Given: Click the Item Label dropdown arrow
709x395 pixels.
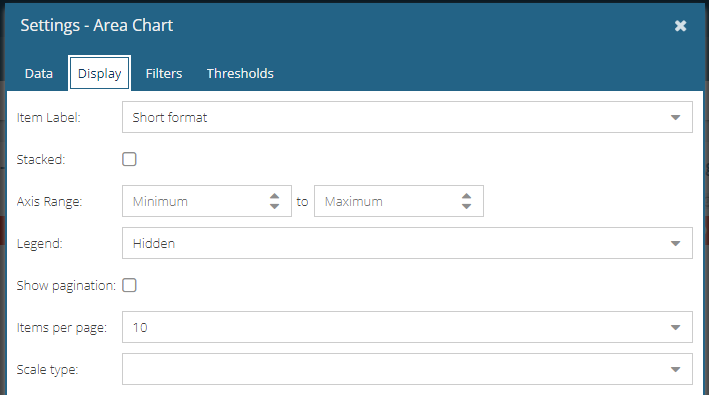Looking at the screenshot, I should (x=676, y=118).
